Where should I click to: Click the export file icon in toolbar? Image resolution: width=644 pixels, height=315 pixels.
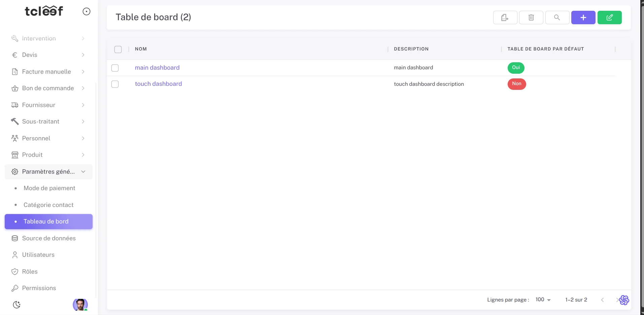click(505, 17)
